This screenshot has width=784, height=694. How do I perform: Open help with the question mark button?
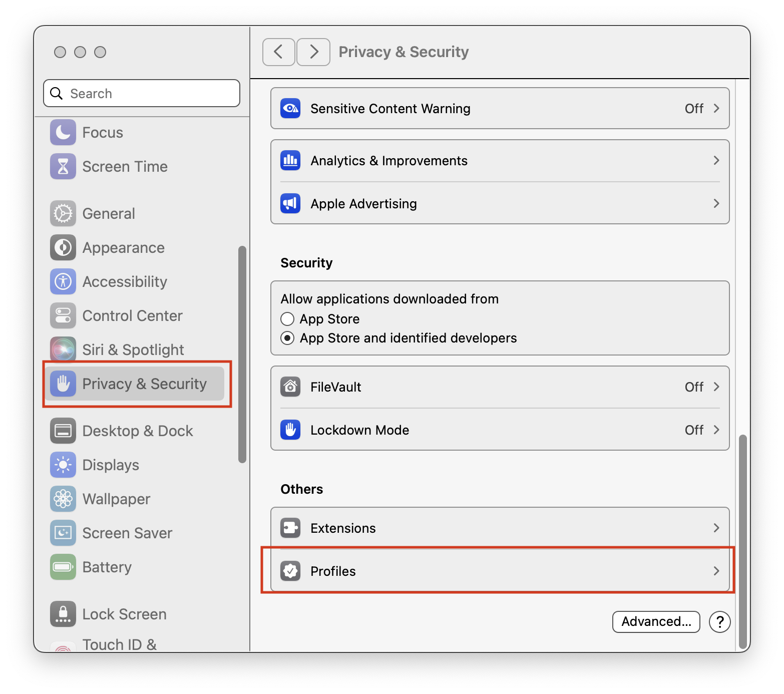coord(720,622)
